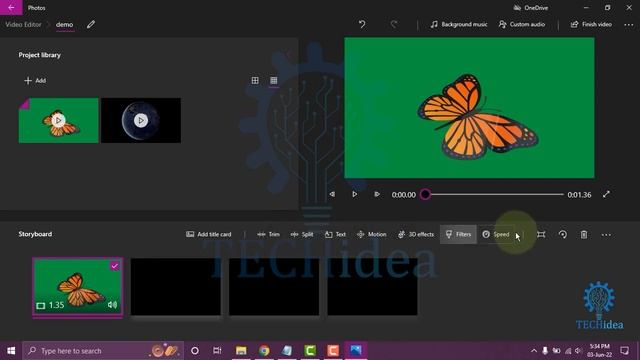Switch library to small thumbnails view
The height and width of the screenshot is (360, 640).
(x=273, y=80)
